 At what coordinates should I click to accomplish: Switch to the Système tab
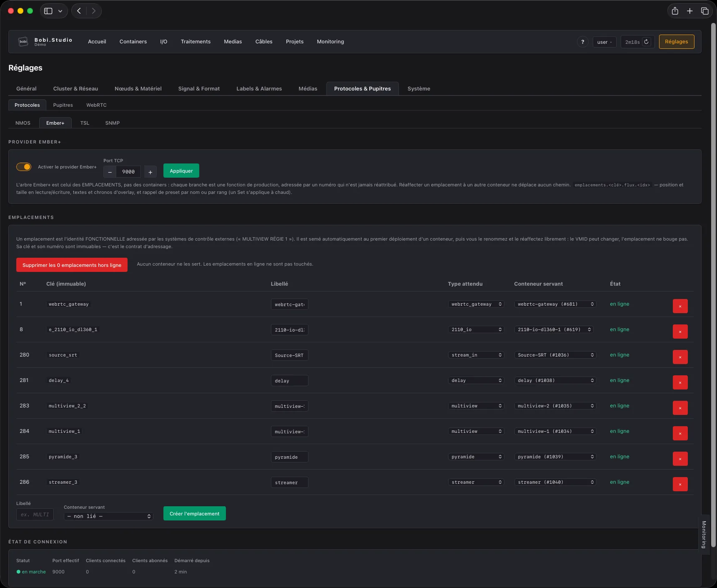(x=419, y=88)
